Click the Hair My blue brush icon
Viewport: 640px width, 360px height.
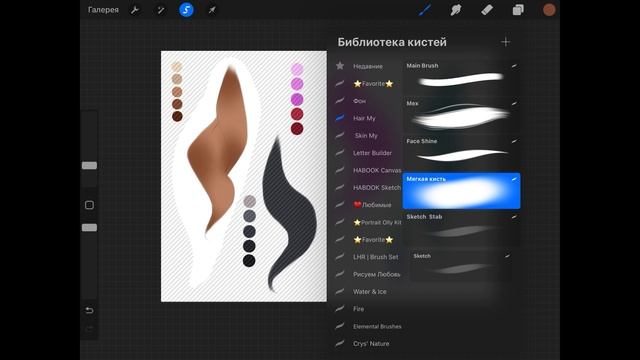pos(340,118)
